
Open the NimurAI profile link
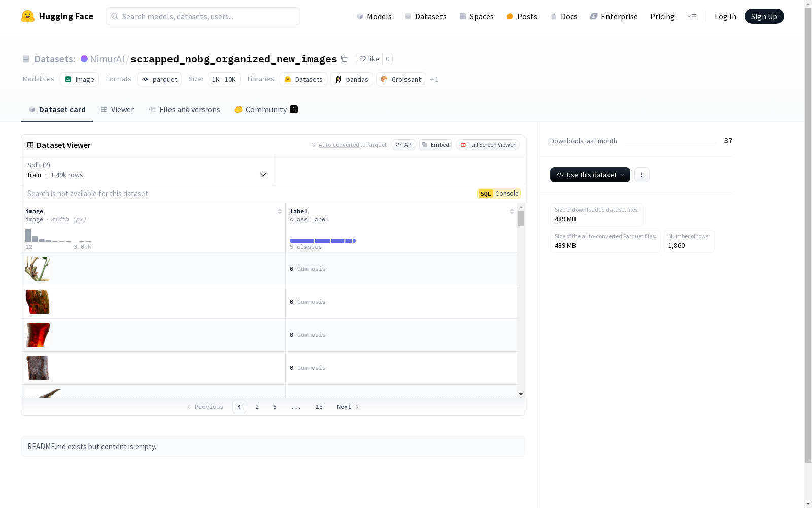tap(107, 59)
